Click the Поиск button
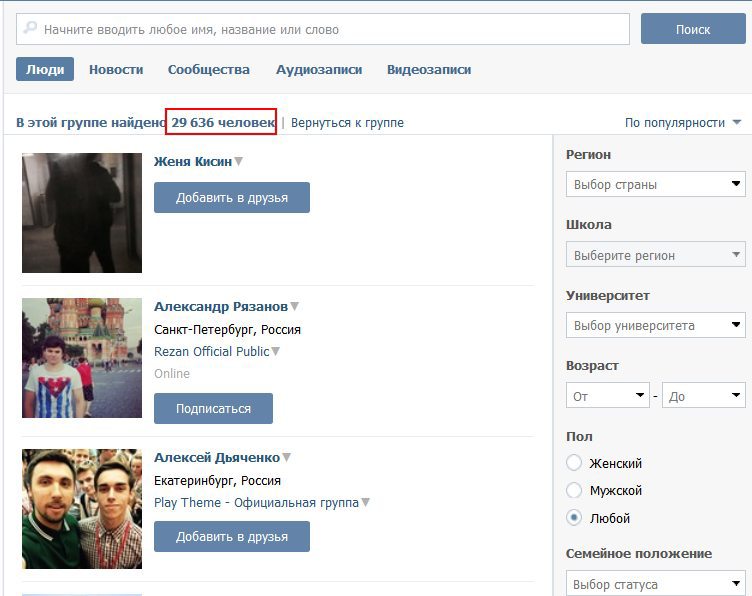Image resolution: width=752 pixels, height=596 pixels. point(693,29)
